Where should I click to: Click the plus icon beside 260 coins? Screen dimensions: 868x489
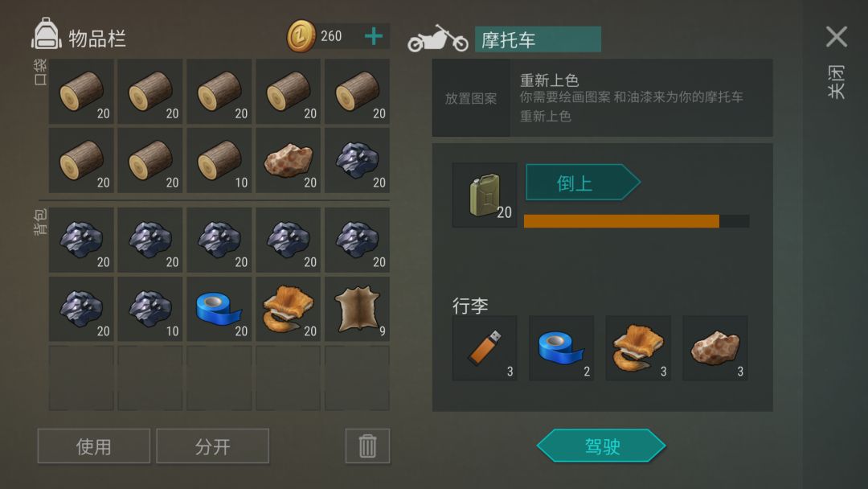[x=374, y=36]
